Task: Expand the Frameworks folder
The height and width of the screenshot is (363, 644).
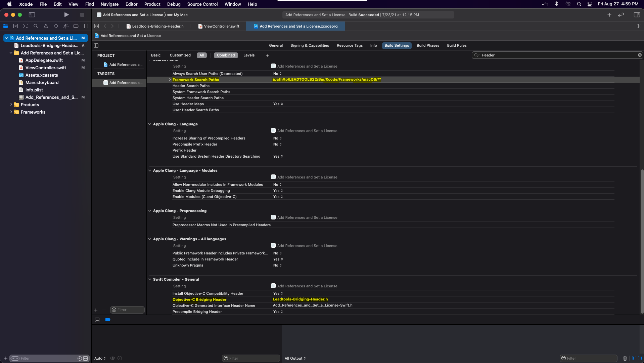Action: point(11,112)
